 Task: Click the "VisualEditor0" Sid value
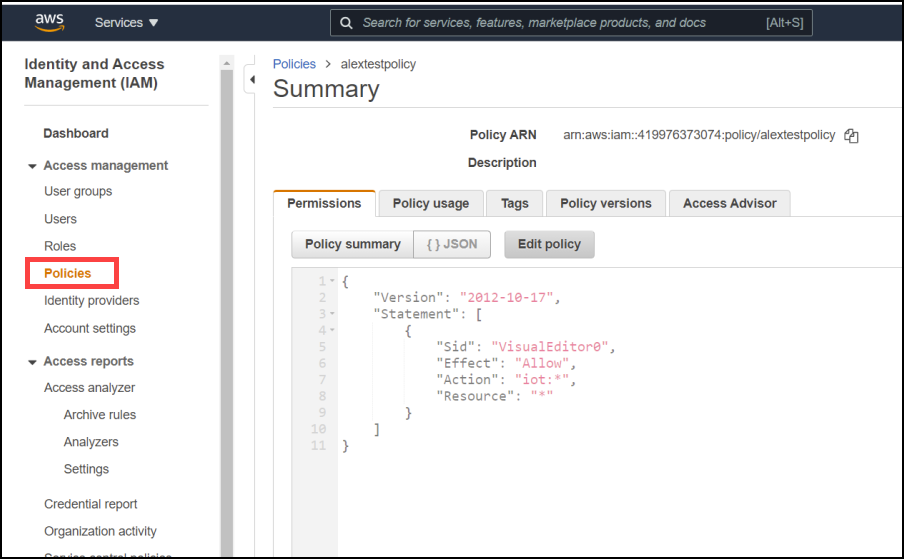click(549, 347)
